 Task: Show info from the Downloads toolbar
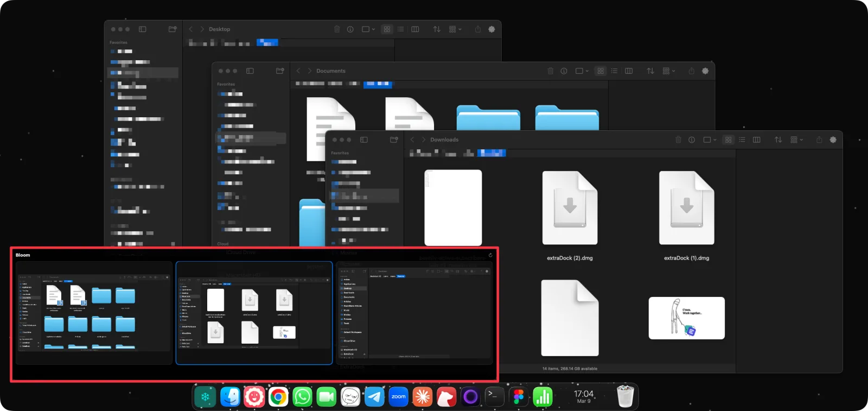tap(692, 140)
